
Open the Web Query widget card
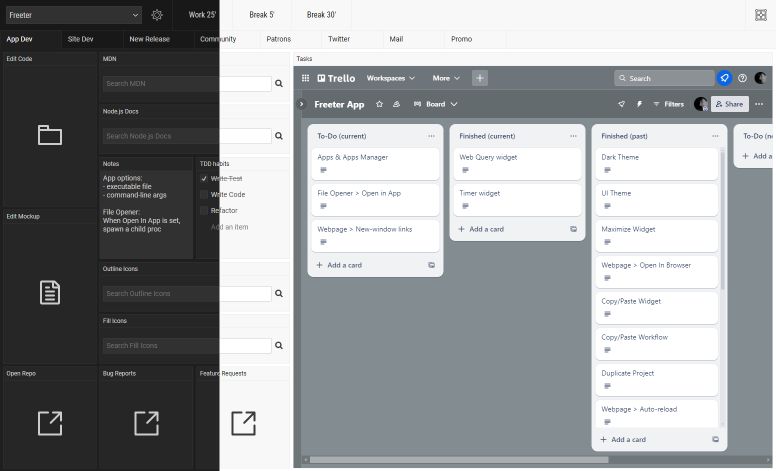coord(517,164)
